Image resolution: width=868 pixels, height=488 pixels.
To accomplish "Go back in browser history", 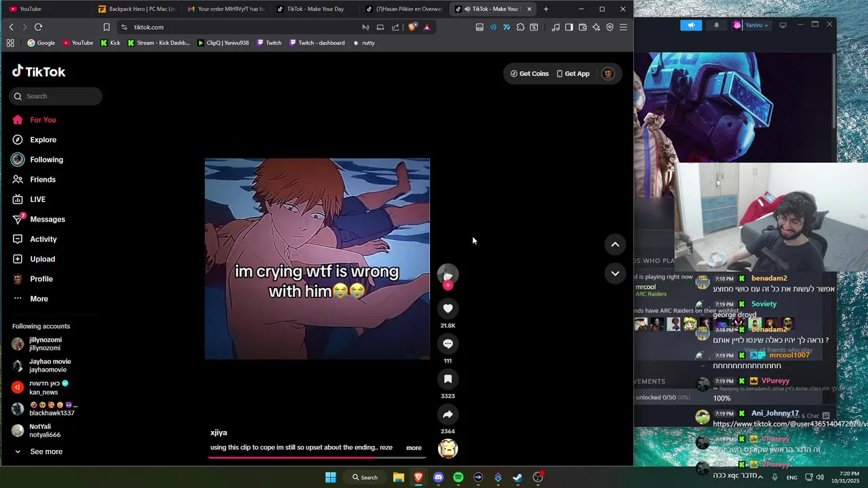I will pos(11,27).
